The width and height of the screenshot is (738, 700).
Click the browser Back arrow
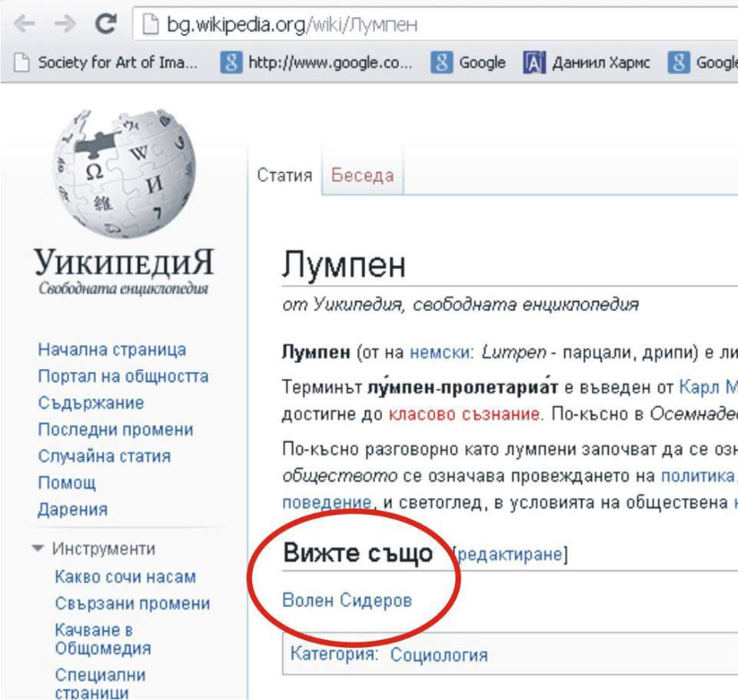click(24, 24)
